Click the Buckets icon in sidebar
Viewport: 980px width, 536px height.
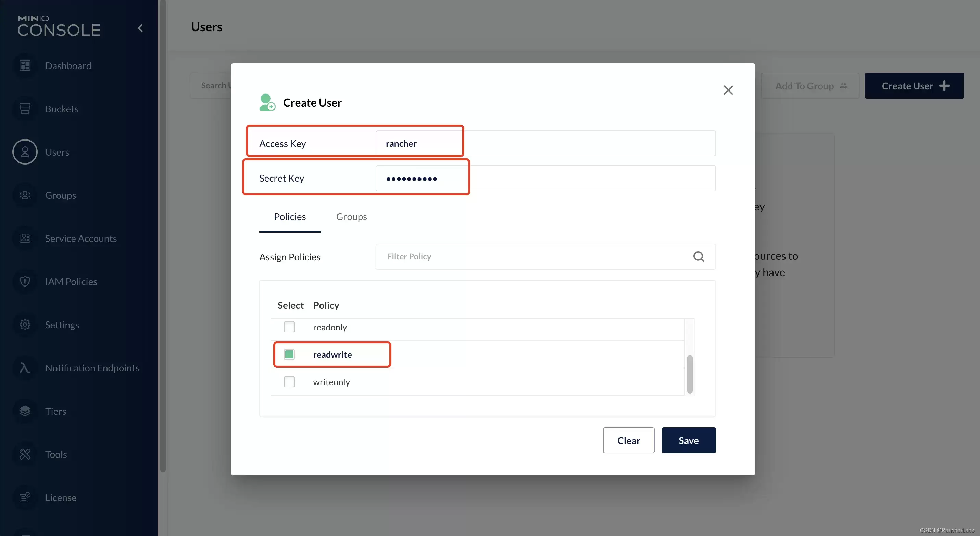(x=25, y=109)
